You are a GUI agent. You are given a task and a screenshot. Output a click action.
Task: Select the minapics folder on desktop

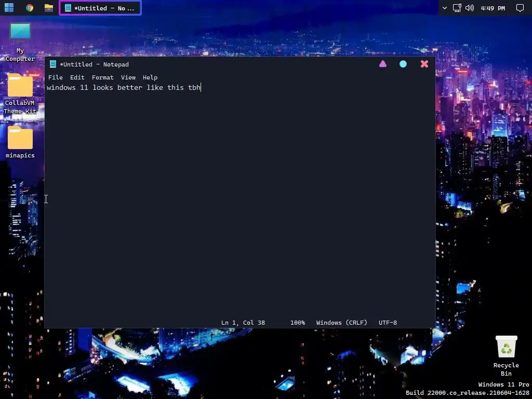tap(20, 142)
